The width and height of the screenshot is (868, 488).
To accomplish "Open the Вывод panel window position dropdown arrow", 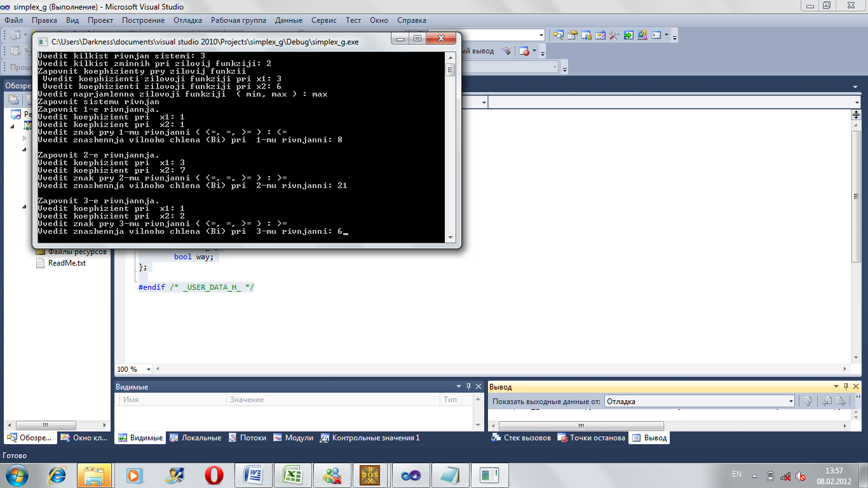I will point(836,386).
